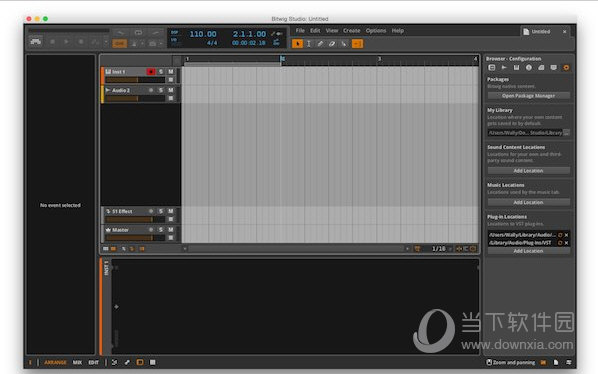Switch to the MIX view
This screenshot has width=598, height=374.
[x=77, y=363]
